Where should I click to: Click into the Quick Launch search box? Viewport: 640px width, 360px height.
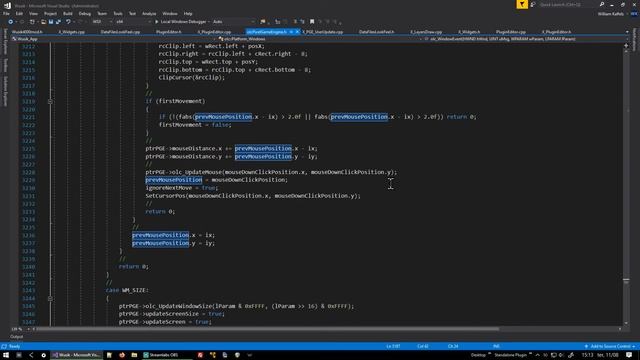[567, 4]
